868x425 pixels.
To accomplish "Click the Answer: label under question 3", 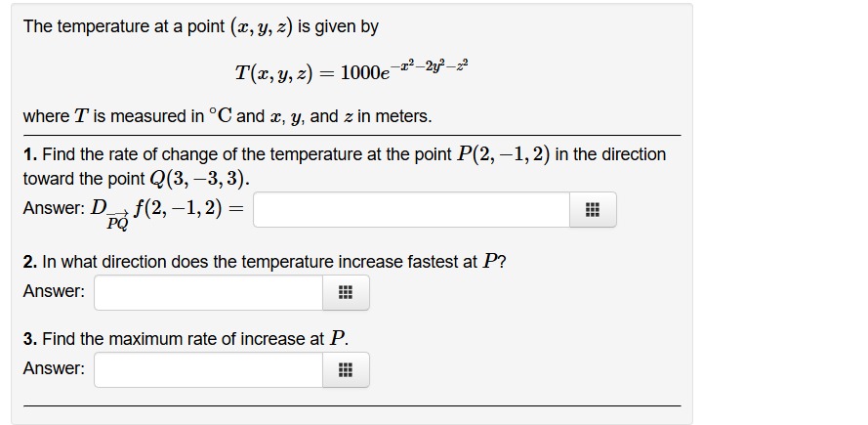I will pyautogui.click(x=55, y=368).
